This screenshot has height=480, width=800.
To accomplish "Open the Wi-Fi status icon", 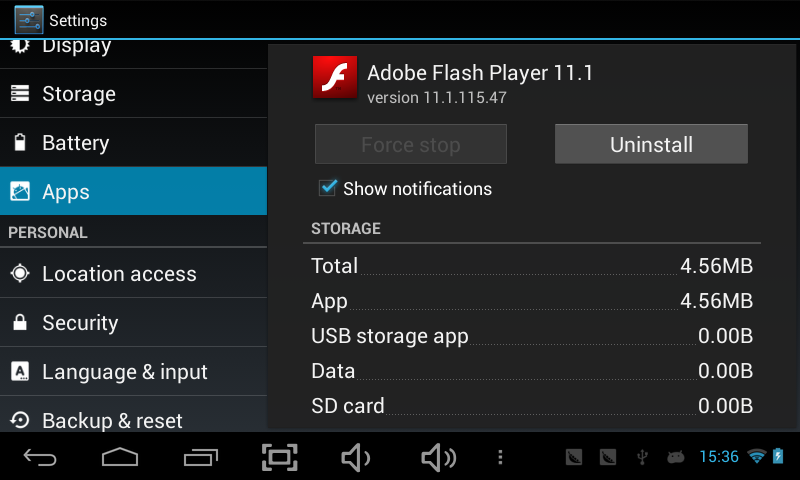I will 756,456.
